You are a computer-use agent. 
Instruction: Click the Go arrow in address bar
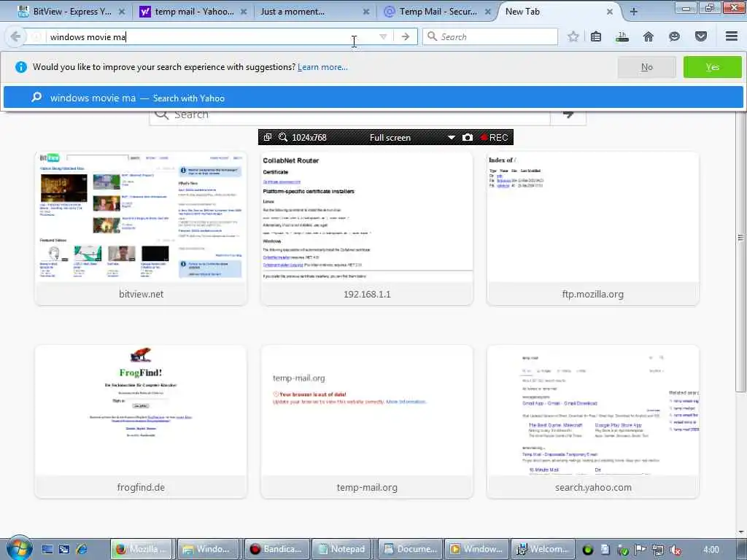[x=405, y=36]
